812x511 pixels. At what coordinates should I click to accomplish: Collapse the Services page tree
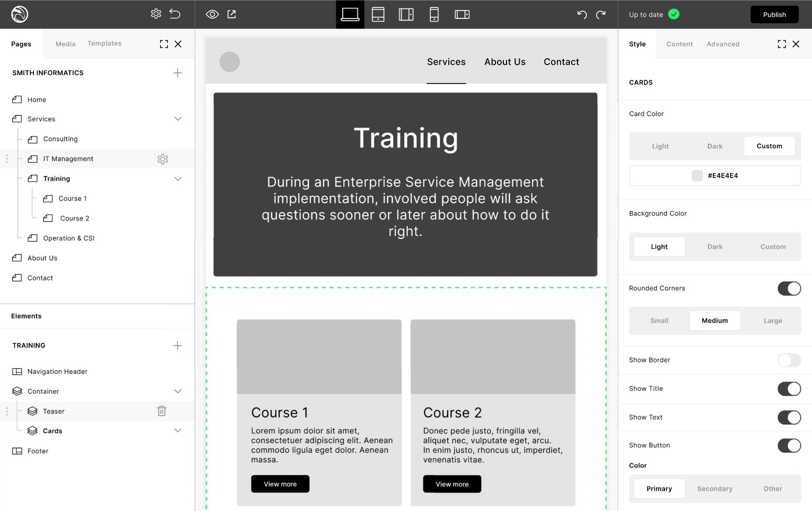[x=178, y=119]
